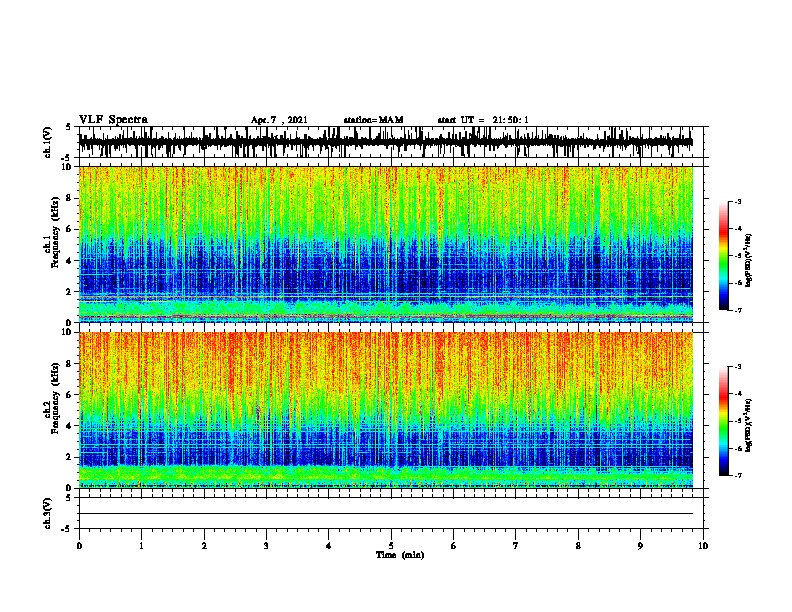Pick the ch.1 spectrogram color scale bar
Screen dimensions: 792x612
point(724,256)
